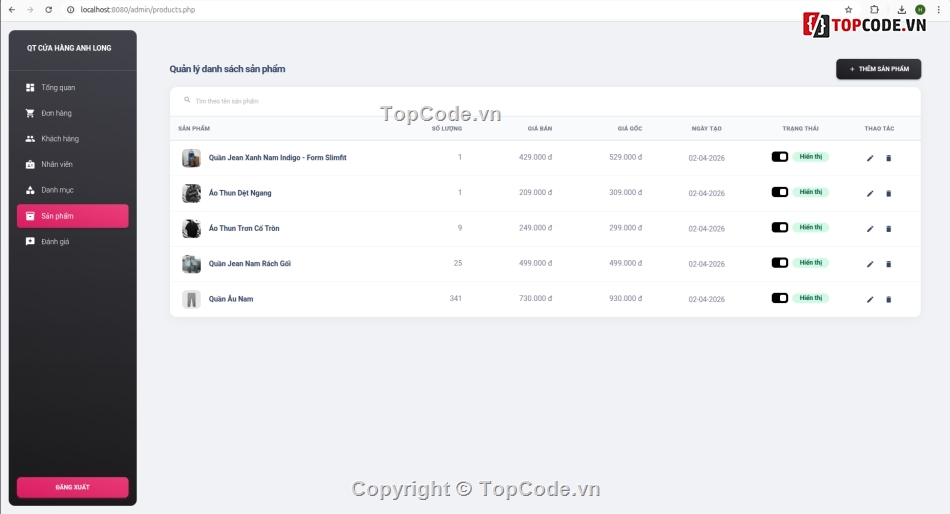This screenshot has width=950, height=514.
Task: Open Nhân viên menu item
Action: click(x=73, y=164)
